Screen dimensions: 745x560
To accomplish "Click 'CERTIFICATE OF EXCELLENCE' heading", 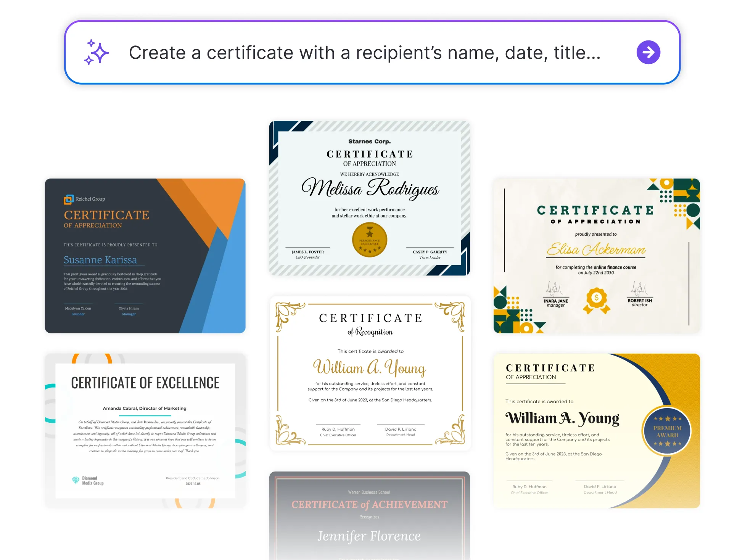I will click(x=145, y=383).
